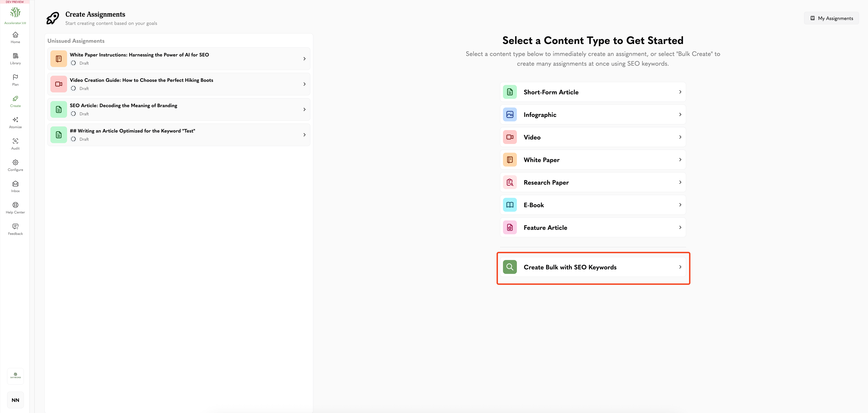Viewport: 868px width, 413px height.
Task: Open the Help Center
Action: click(15, 208)
